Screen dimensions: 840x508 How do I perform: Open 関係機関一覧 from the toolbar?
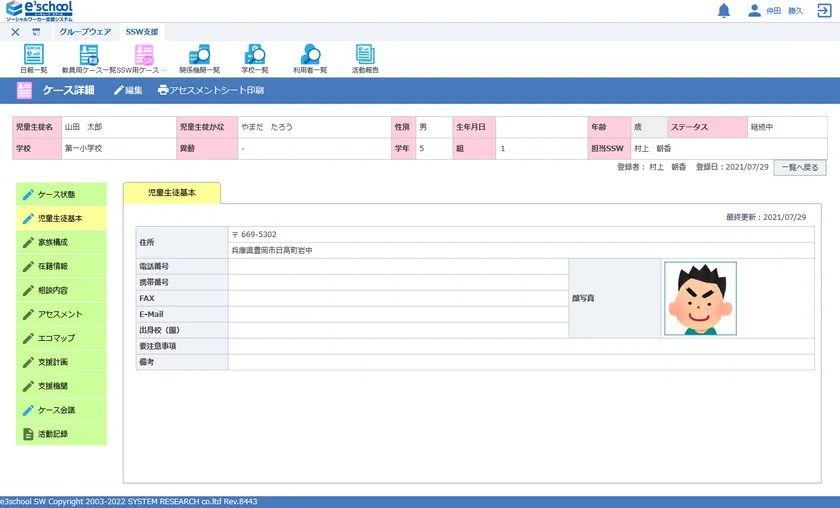pyautogui.click(x=199, y=59)
